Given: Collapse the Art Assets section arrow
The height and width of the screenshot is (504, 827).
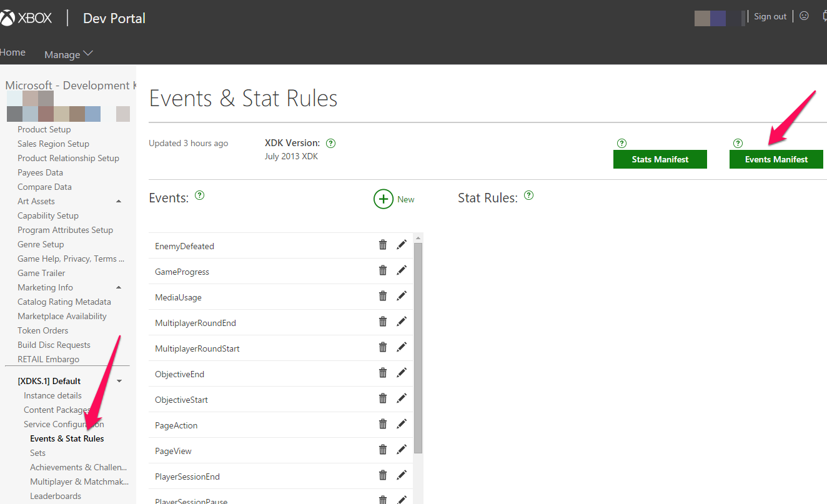Looking at the screenshot, I should point(119,201).
